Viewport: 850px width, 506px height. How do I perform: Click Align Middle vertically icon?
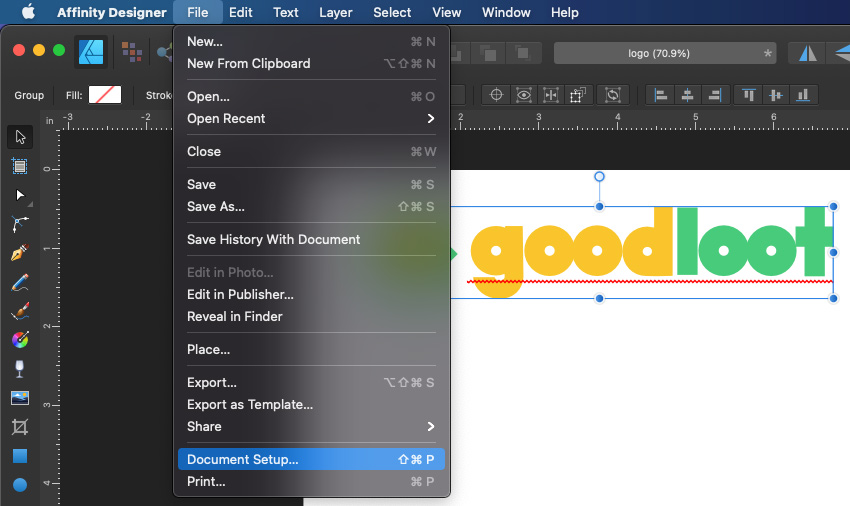pyautogui.click(x=776, y=95)
